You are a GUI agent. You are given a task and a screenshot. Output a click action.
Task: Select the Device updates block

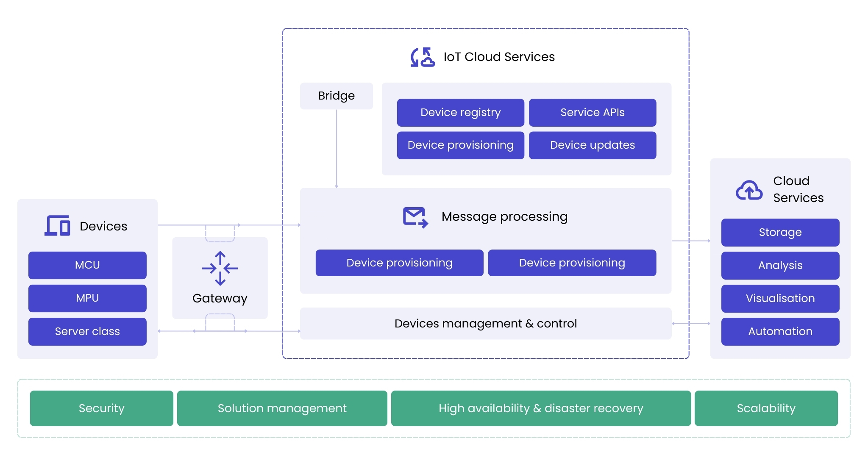(x=592, y=145)
